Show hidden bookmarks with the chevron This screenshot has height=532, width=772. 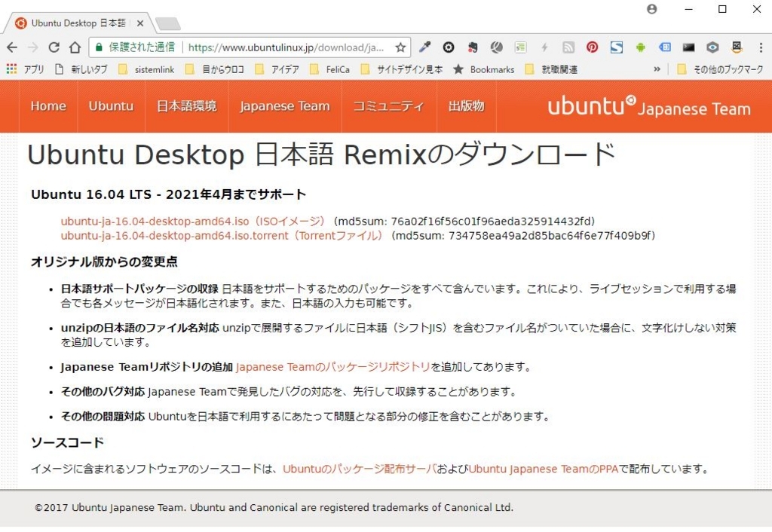pyautogui.click(x=657, y=69)
